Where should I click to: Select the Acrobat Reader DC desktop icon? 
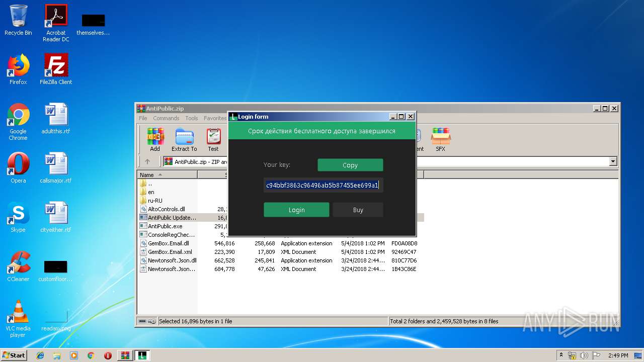[x=56, y=23]
